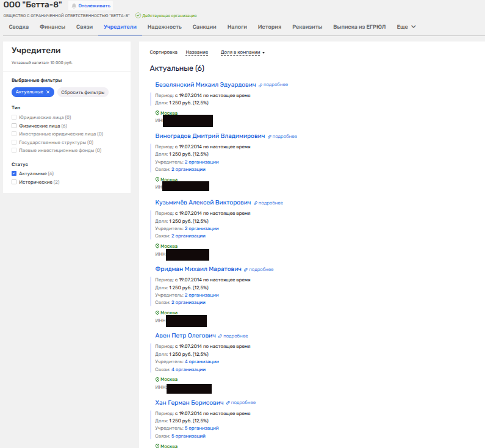Enable the Исторические status checkbox
Image resolution: width=485 pixels, height=448 pixels.
[14, 182]
